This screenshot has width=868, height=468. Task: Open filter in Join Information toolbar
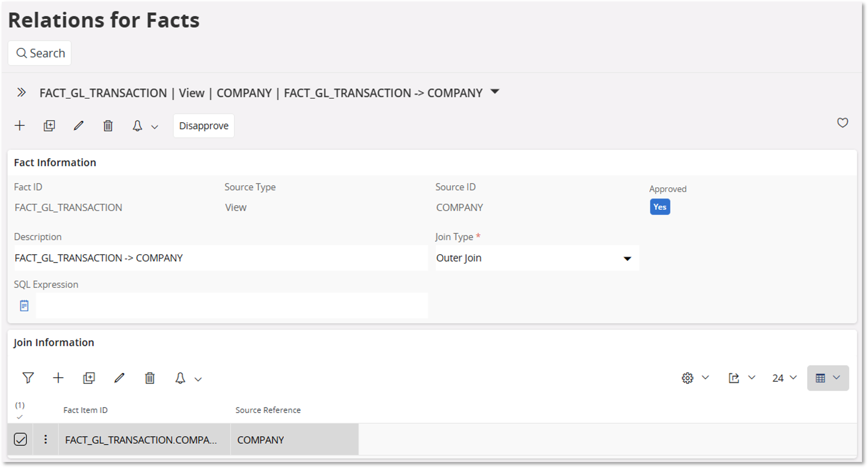click(28, 378)
